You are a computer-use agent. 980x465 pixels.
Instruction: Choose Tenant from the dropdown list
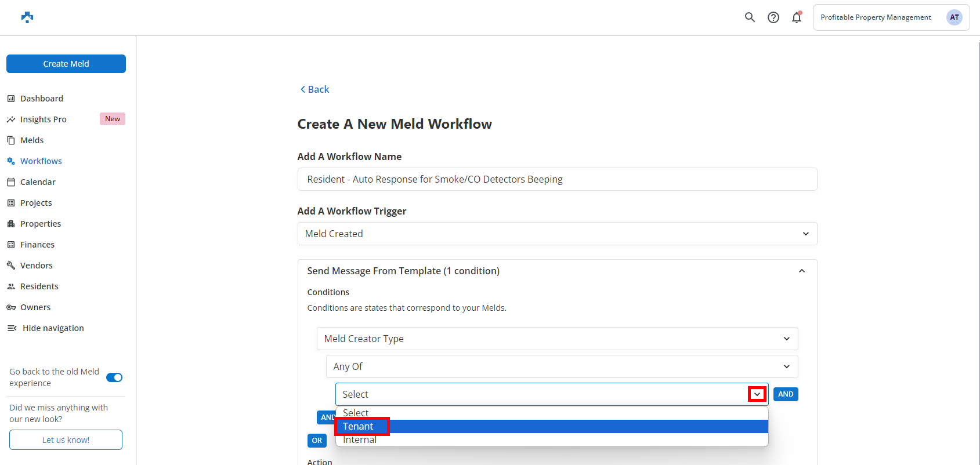point(359,427)
